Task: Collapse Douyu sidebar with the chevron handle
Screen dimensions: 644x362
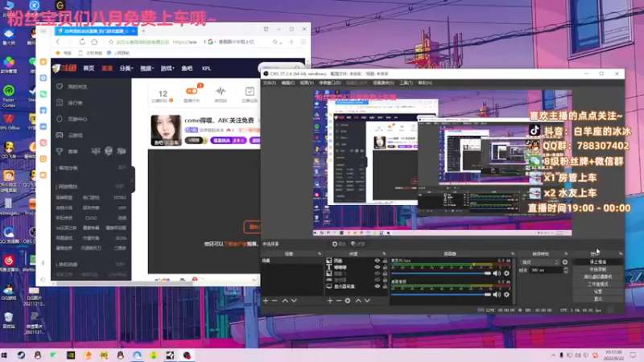Action: (132, 179)
